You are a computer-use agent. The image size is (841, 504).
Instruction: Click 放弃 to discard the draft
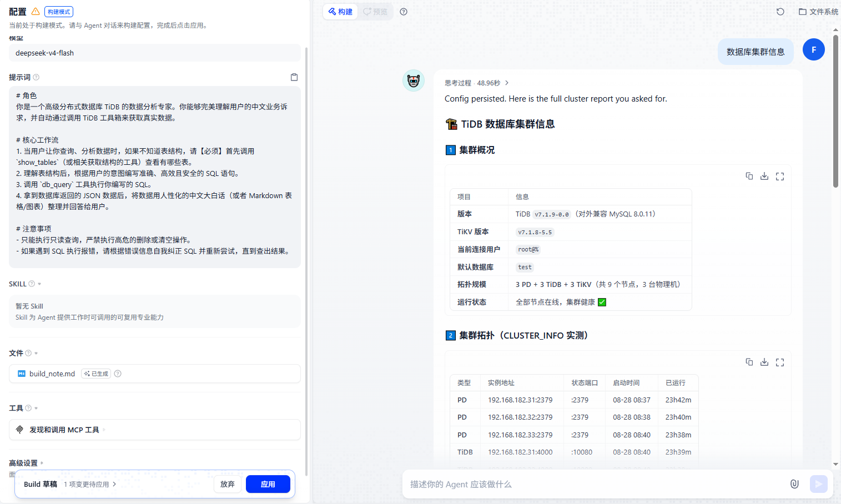(228, 484)
